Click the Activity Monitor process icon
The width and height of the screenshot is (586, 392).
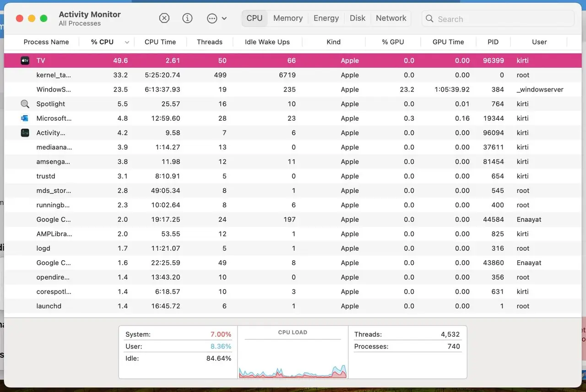pyautogui.click(x=25, y=133)
